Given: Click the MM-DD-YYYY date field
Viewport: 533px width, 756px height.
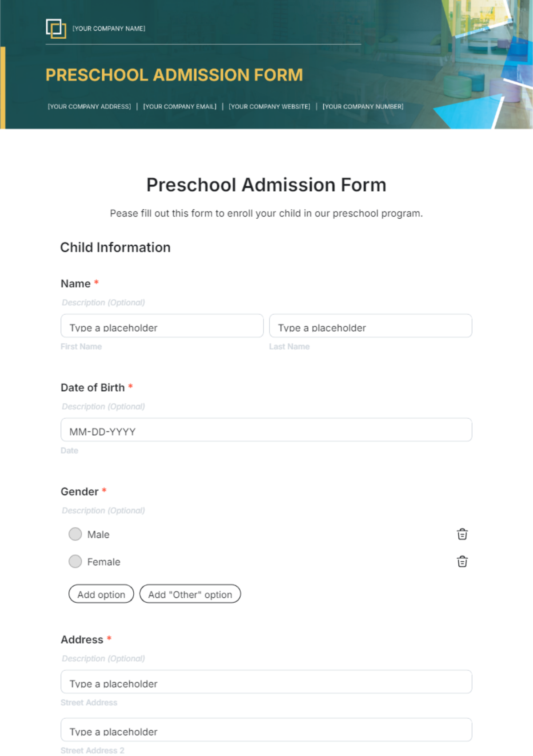Looking at the screenshot, I should [266, 430].
